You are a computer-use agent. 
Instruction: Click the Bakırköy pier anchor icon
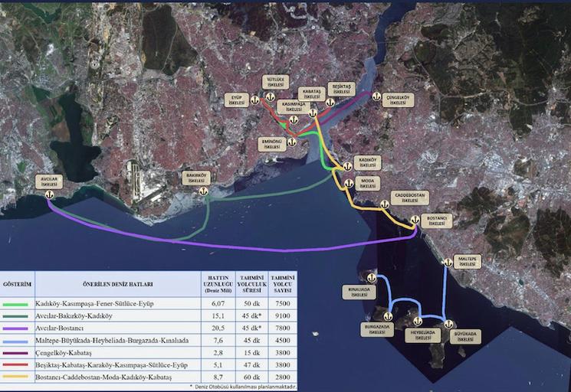coord(204,192)
